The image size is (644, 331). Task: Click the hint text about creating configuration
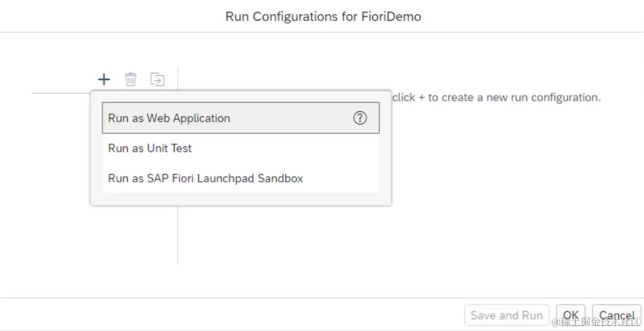(496, 98)
